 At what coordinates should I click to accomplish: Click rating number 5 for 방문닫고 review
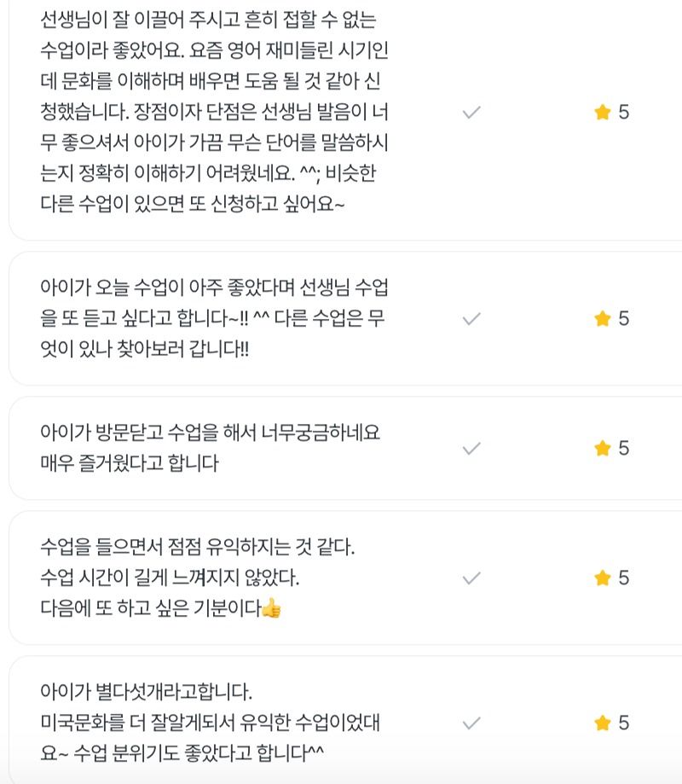[624, 449]
